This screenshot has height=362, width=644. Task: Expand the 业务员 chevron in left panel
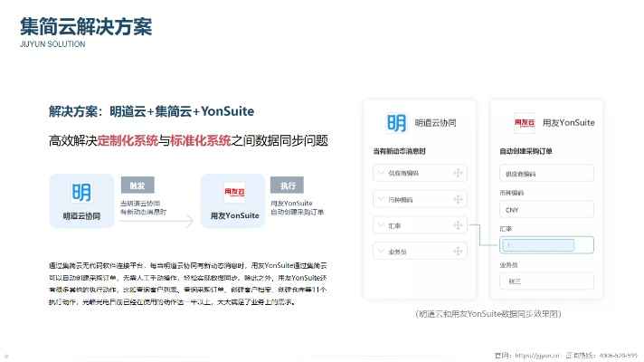coord(381,251)
